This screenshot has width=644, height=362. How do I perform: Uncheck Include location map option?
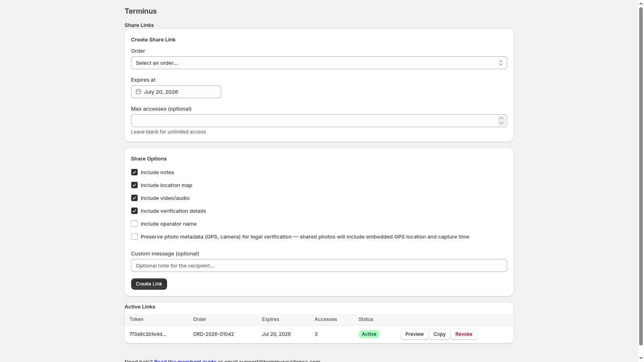coord(134,185)
